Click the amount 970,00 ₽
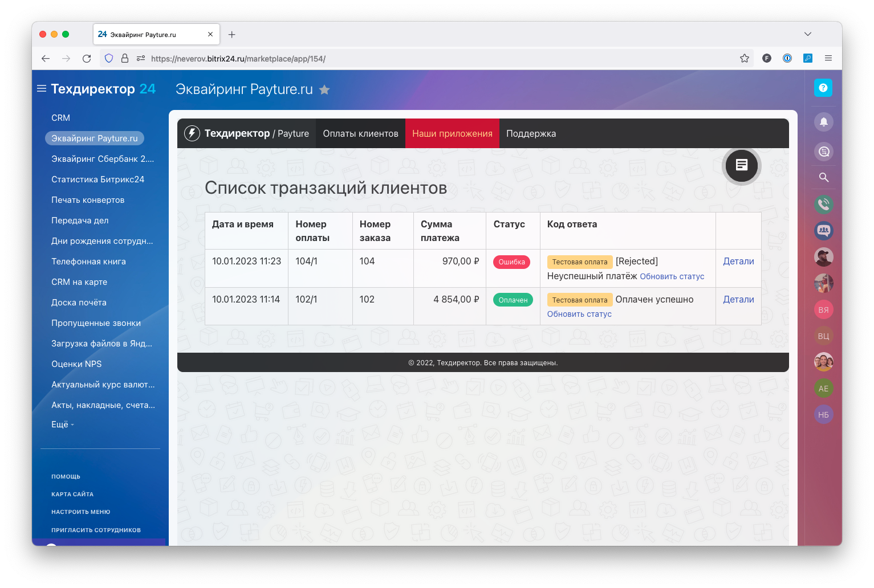The image size is (874, 588). (461, 261)
